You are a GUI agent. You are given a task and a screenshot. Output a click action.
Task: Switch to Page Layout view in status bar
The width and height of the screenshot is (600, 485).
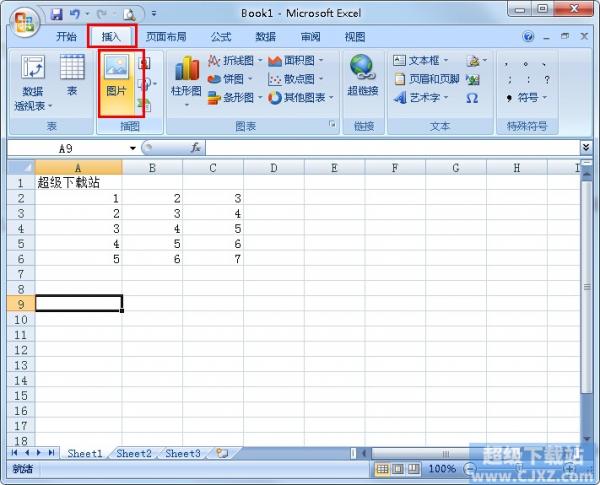pyautogui.click(x=398, y=469)
